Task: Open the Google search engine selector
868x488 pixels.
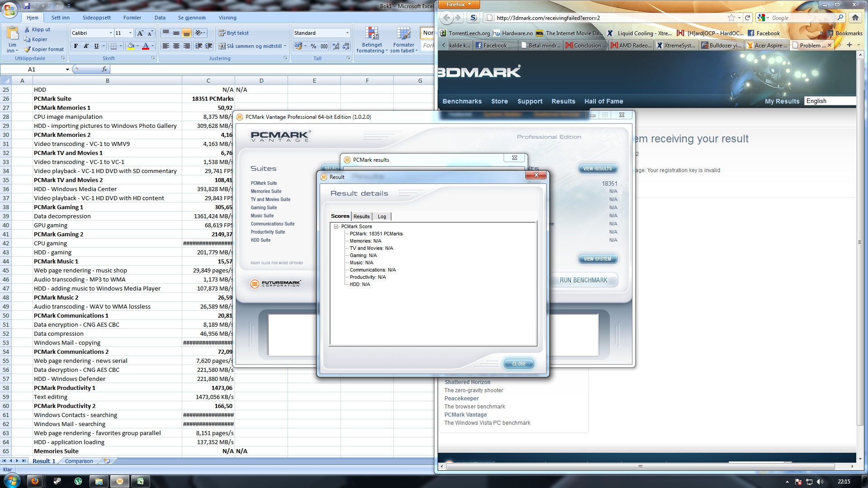Action: [763, 18]
